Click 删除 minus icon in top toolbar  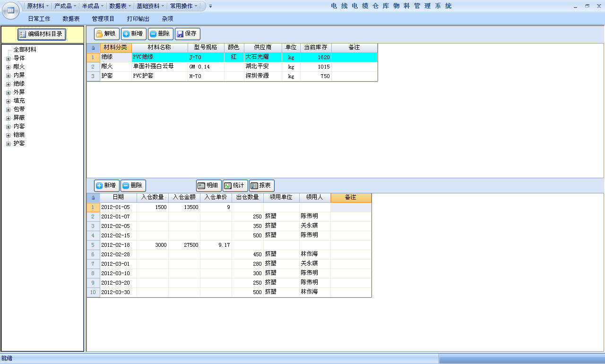pos(153,34)
